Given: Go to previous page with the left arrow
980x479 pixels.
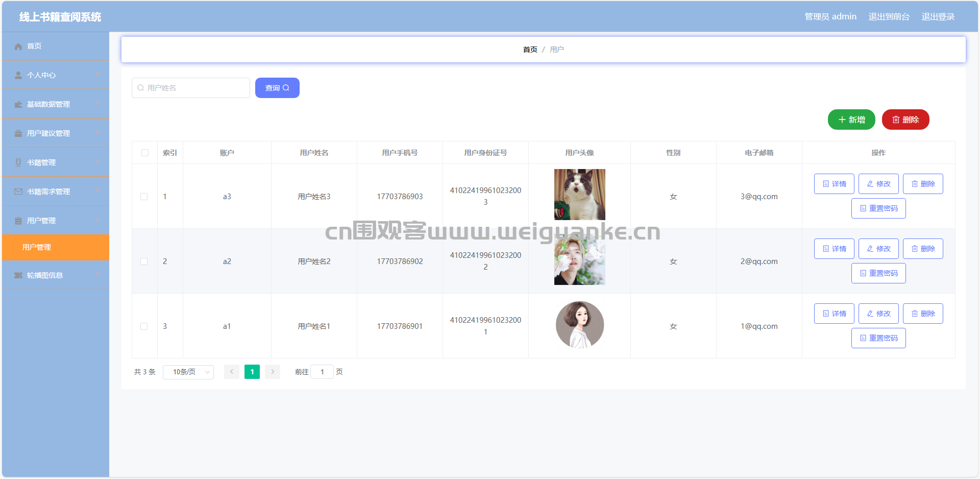Looking at the screenshot, I should [x=232, y=372].
